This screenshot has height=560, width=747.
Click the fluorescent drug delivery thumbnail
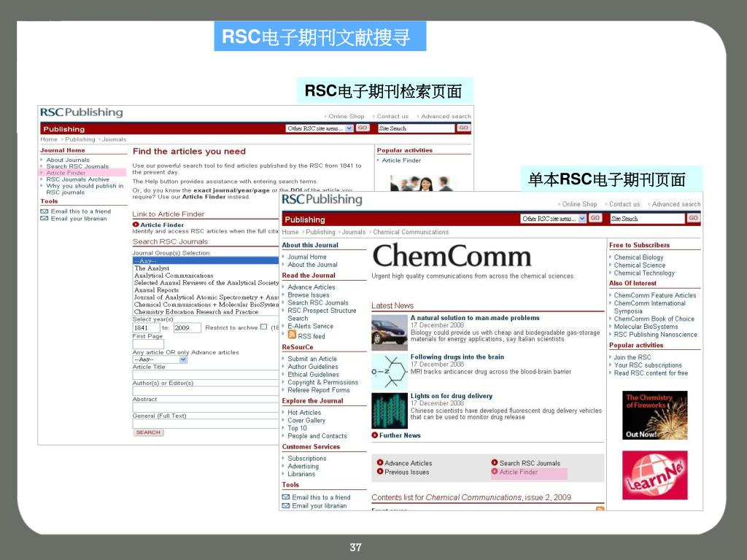390,411
